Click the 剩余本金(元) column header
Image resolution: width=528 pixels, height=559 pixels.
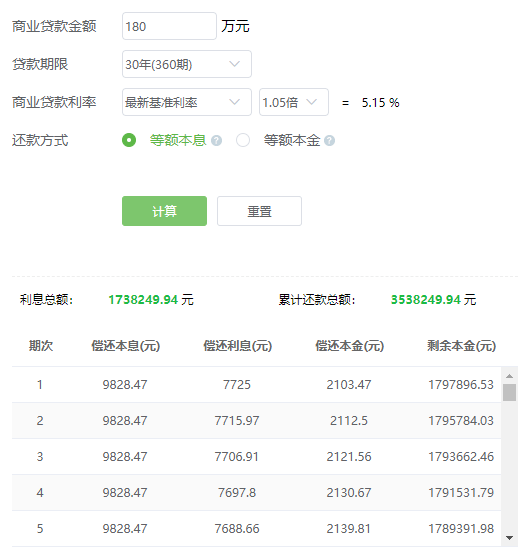pyautogui.click(x=462, y=346)
